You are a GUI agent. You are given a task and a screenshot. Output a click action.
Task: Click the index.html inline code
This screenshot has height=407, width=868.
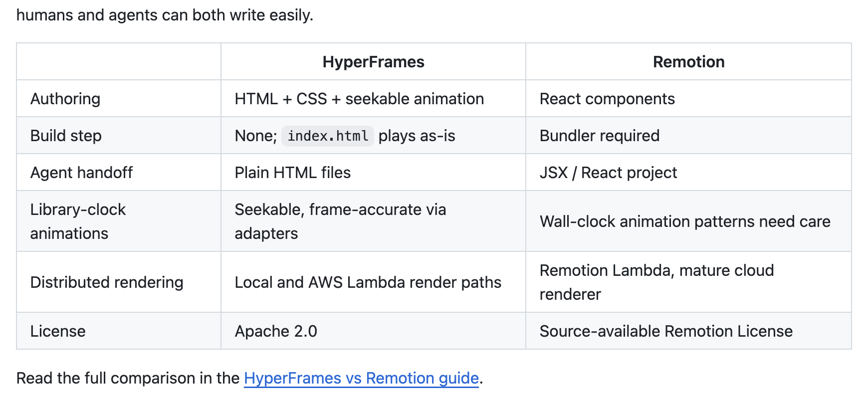[328, 136]
